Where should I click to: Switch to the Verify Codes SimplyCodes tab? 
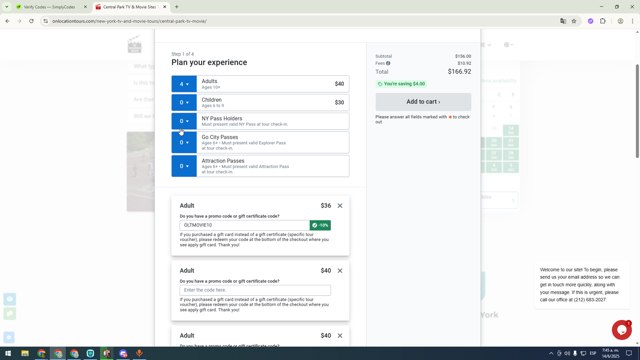pyautogui.click(x=49, y=7)
